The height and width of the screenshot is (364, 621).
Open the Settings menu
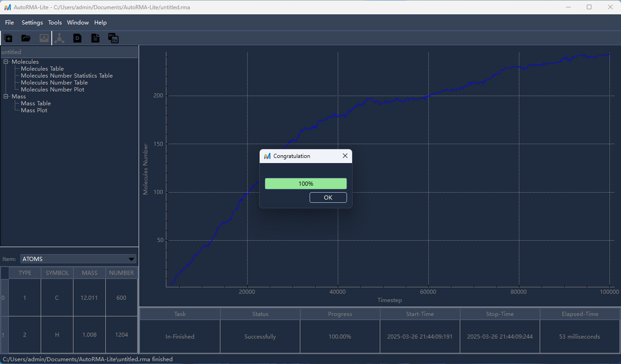click(32, 23)
